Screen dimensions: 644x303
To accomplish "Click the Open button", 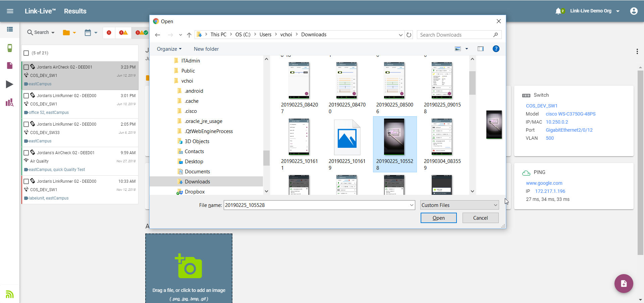I will (438, 218).
